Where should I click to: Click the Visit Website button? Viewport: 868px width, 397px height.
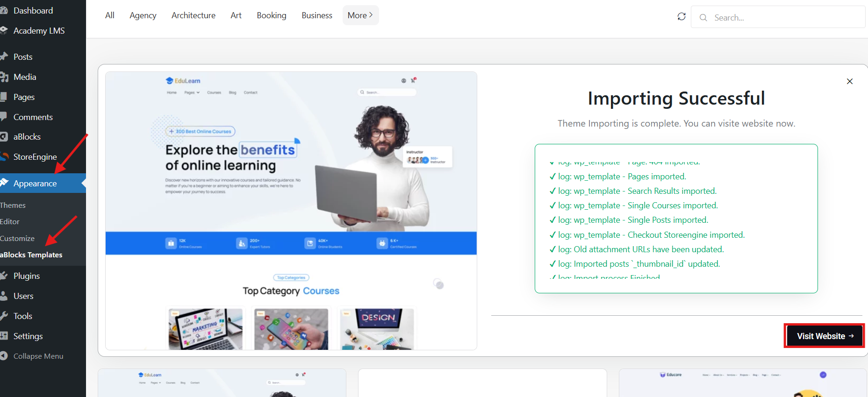click(825, 336)
